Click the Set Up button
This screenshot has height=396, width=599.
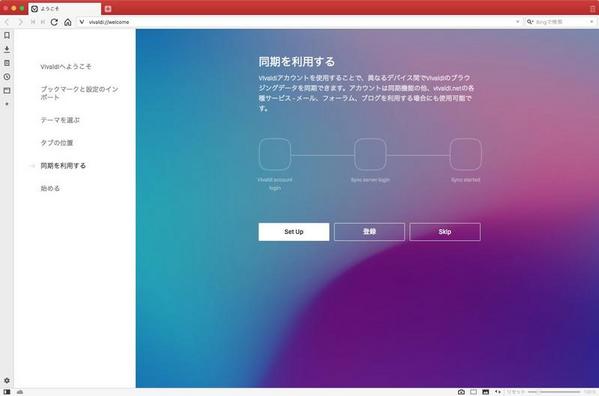(x=294, y=232)
